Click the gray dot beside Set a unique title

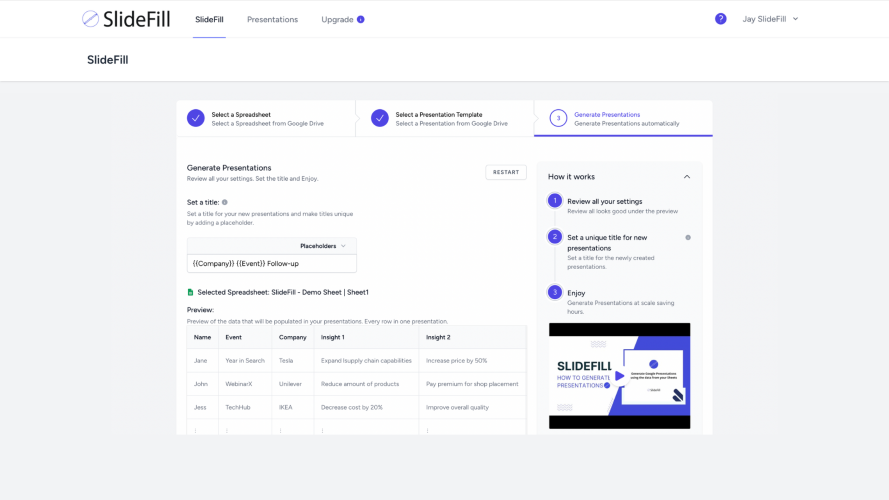688,238
